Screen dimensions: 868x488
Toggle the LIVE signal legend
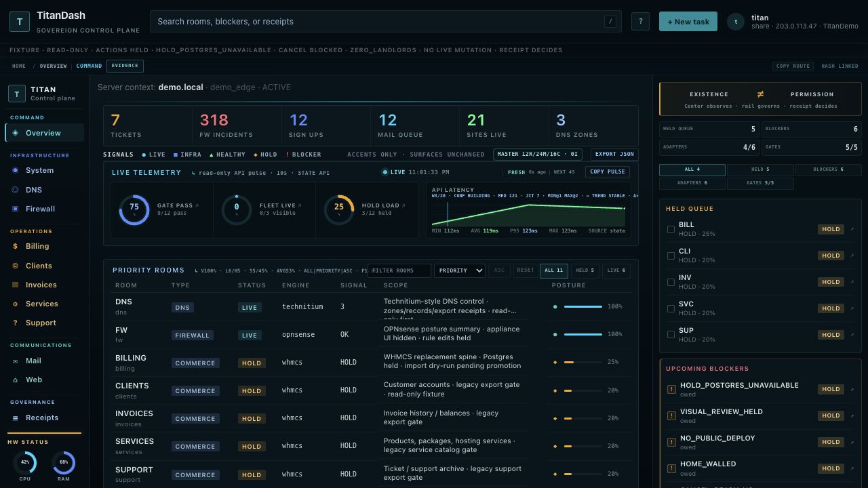click(153, 155)
